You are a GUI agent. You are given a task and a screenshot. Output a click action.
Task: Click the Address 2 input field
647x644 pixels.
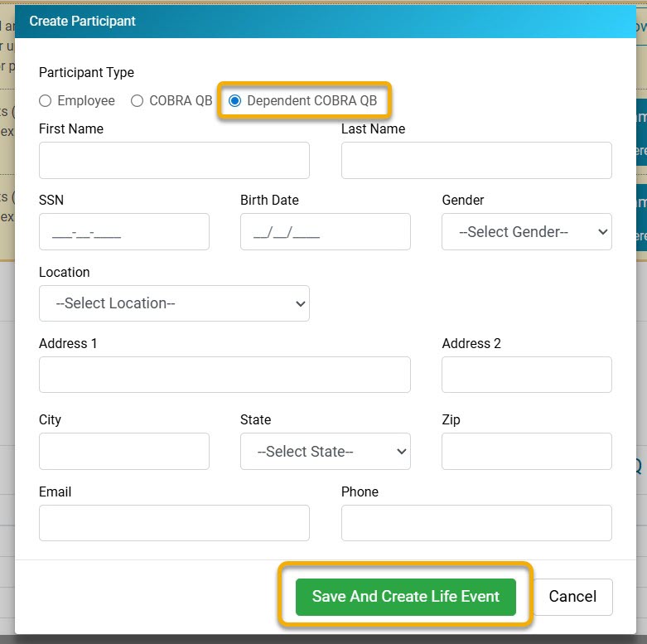click(x=526, y=375)
